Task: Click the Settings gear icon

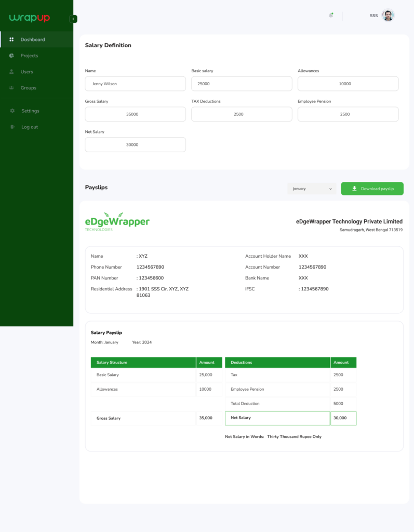Action: tap(12, 111)
